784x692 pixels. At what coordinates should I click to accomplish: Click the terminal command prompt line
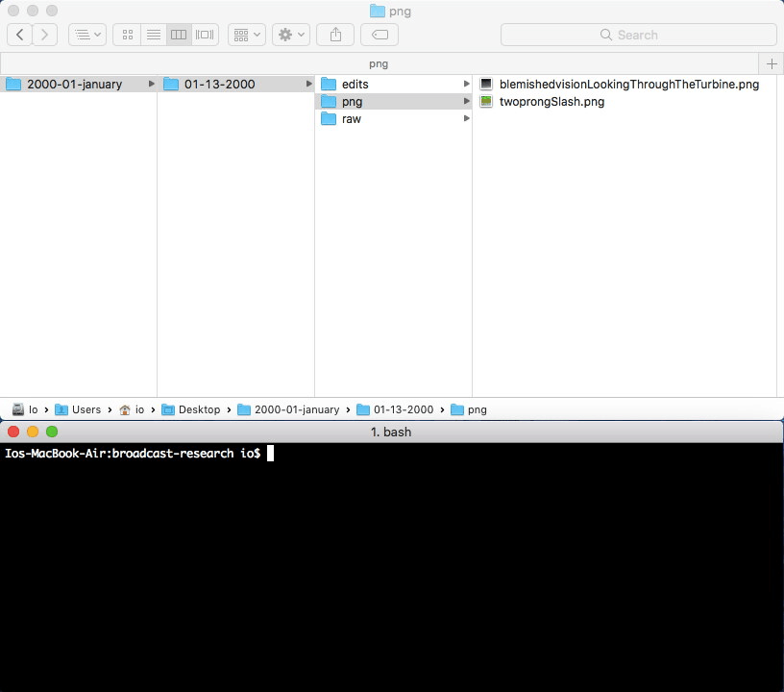(139, 454)
